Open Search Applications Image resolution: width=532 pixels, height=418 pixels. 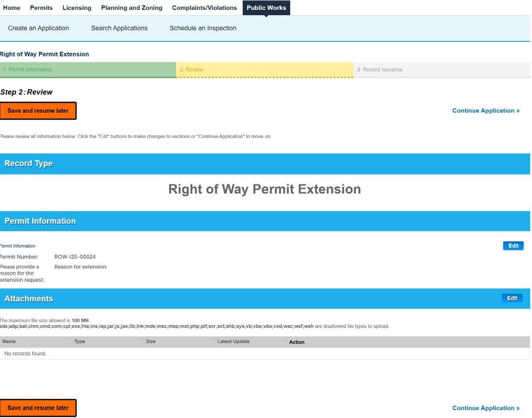(119, 28)
